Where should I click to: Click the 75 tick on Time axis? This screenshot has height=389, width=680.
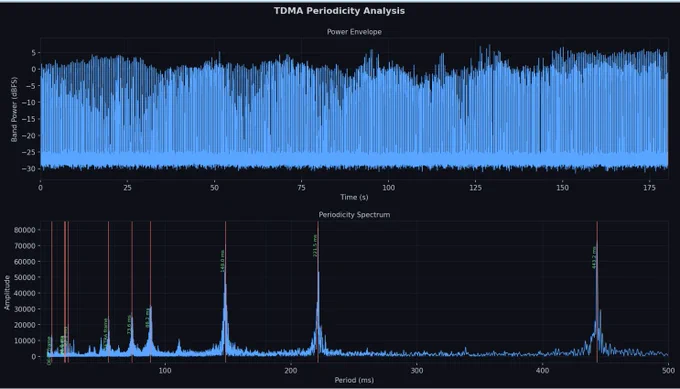301,188
